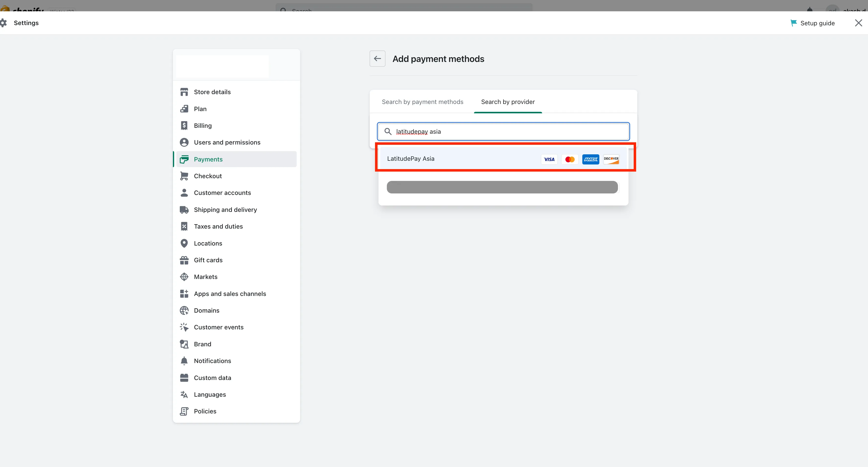The height and width of the screenshot is (467, 868).
Task: Click the Markets globe icon
Action: tap(184, 277)
